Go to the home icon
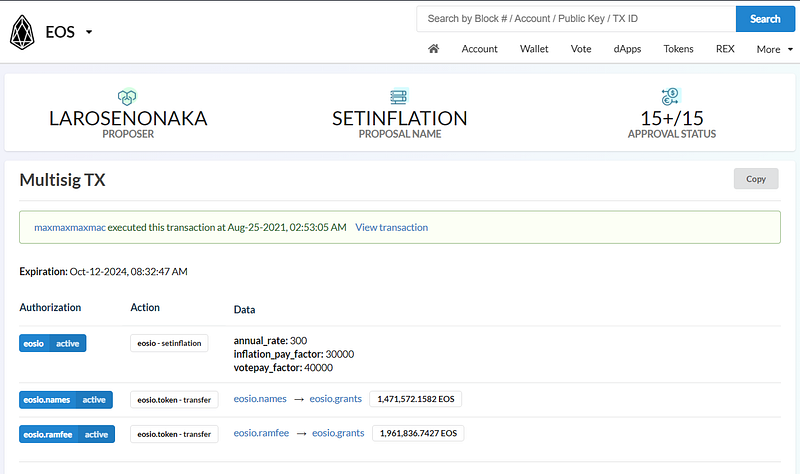 tap(434, 48)
